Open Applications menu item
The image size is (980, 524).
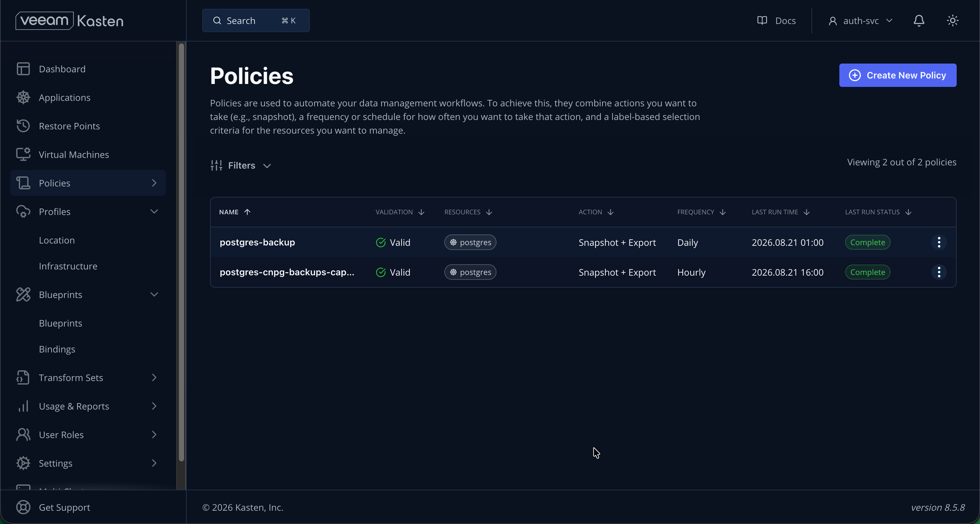click(65, 97)
